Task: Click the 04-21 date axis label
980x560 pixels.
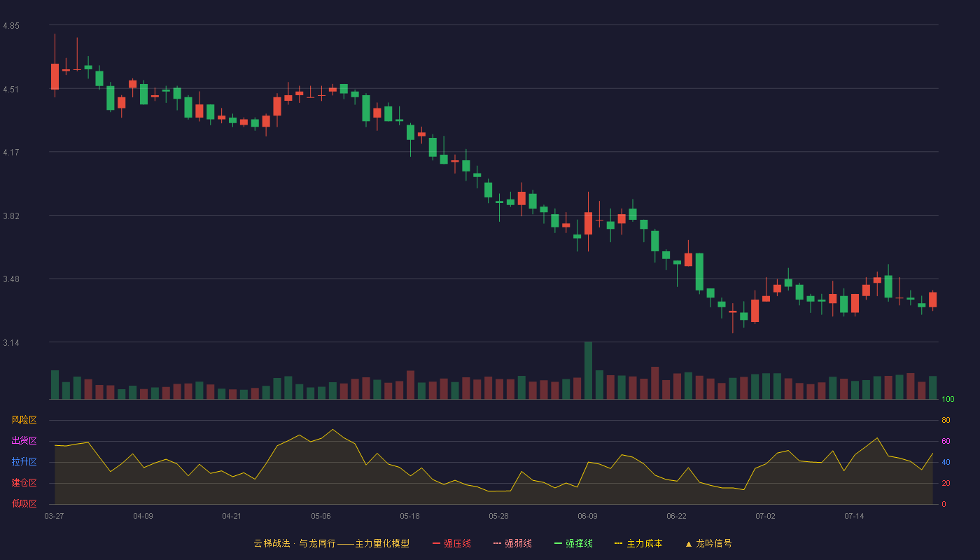Action: pos(232,516)
